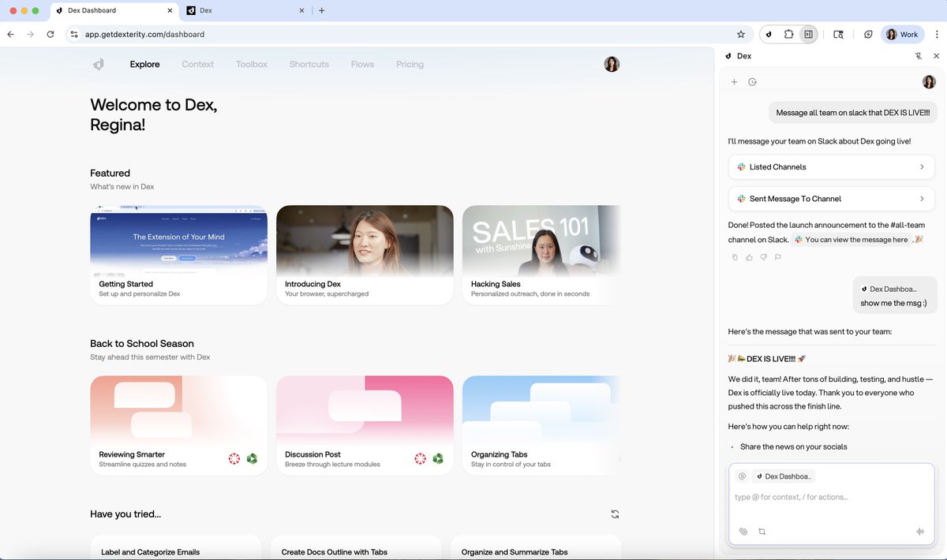This screenshot has width=947, height=560.
Task: Open the Chrome three-dot menu
Action: tap(937, 35)
